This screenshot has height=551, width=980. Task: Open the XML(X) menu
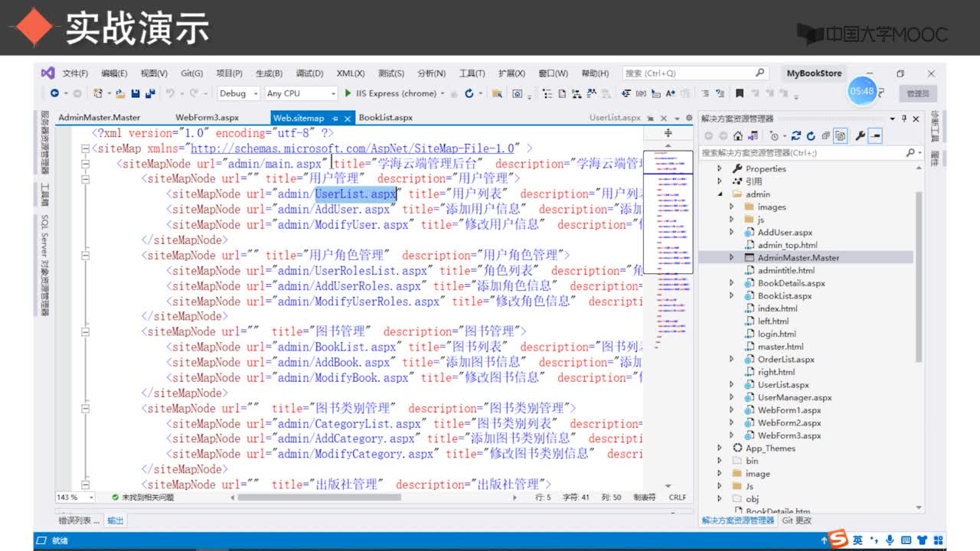tap(350, 73)
